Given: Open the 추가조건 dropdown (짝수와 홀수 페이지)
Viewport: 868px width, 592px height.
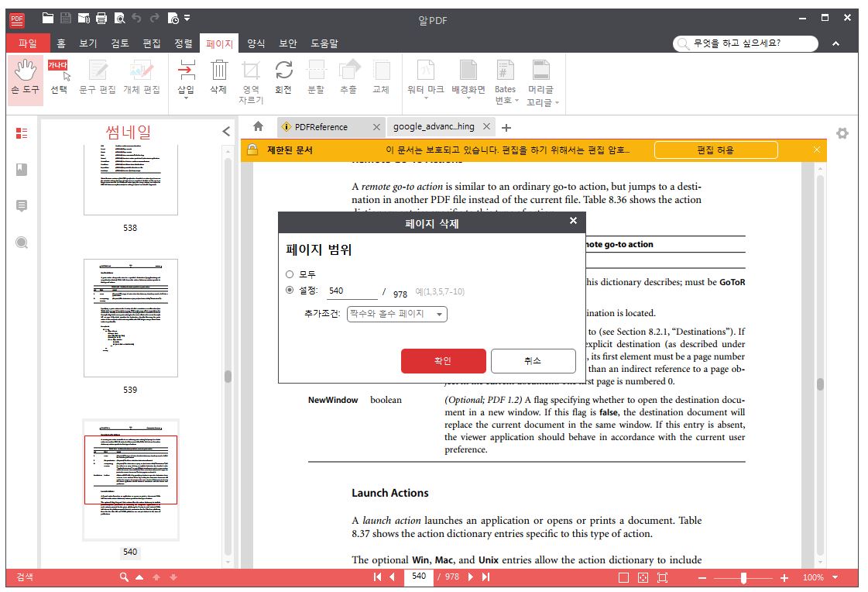Looking at the screenshot, I should (397, 314).
